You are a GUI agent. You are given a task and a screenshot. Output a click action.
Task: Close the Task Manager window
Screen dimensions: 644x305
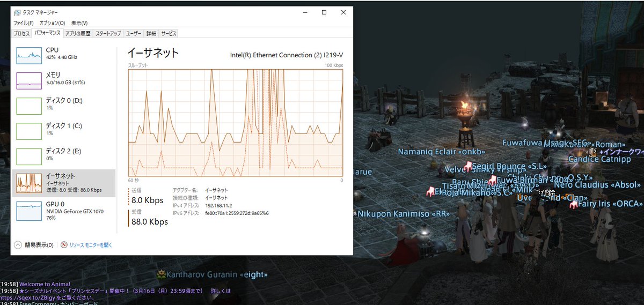click(343, 12)
